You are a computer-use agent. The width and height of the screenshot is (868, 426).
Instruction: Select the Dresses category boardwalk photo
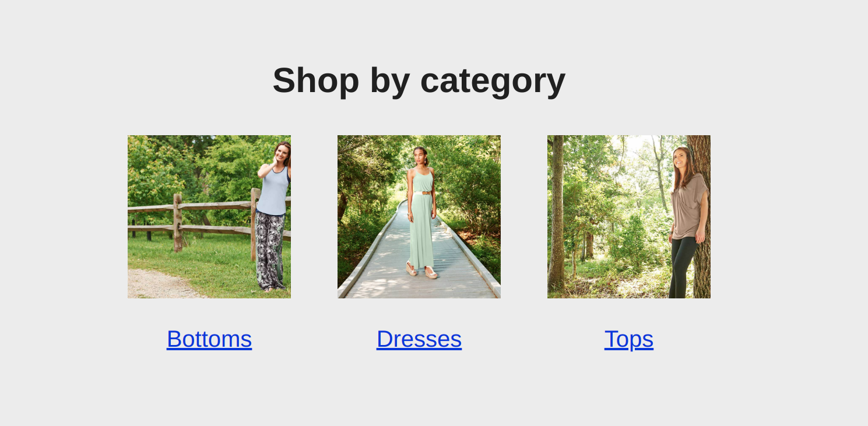419,217
